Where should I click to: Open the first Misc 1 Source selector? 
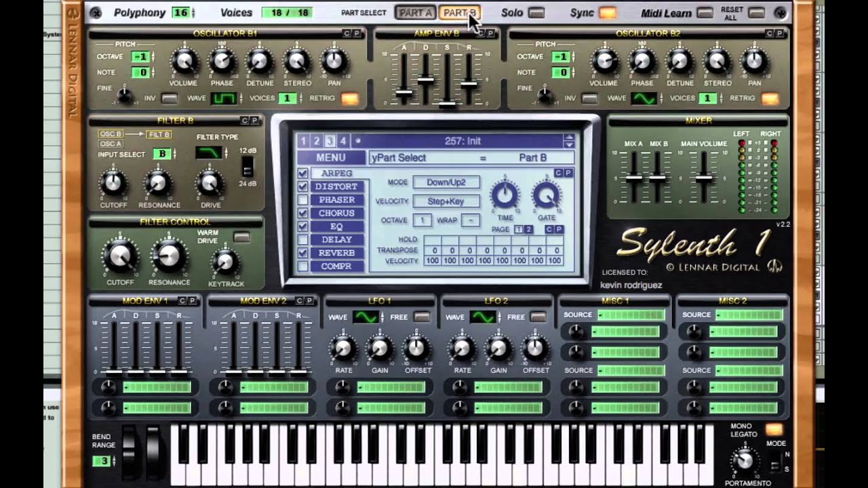(631, 315)
